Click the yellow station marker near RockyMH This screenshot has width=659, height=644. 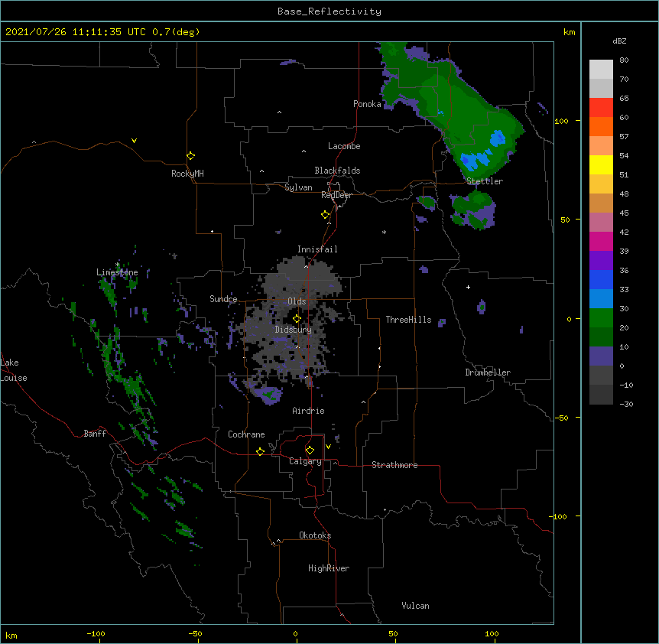[191, 156]
